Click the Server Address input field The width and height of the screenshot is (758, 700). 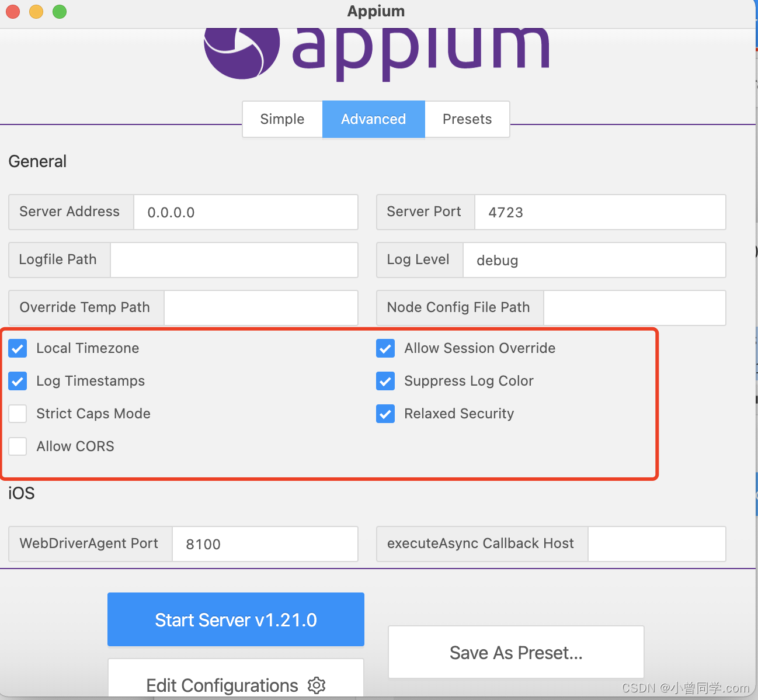click(246, 212)
